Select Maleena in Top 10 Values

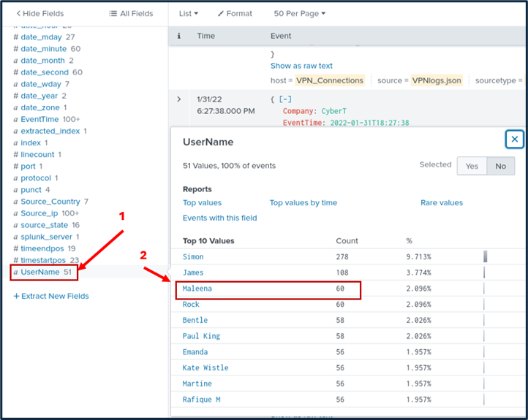coord(197,289)
